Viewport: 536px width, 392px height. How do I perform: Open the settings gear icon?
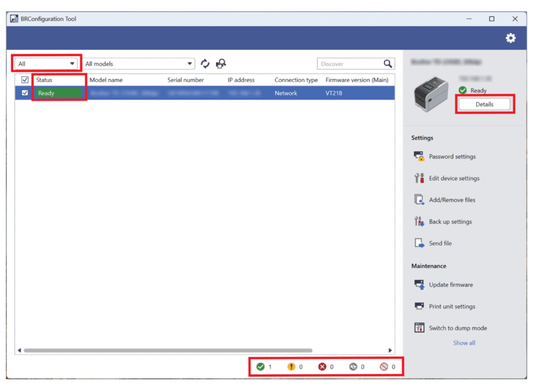510,38
